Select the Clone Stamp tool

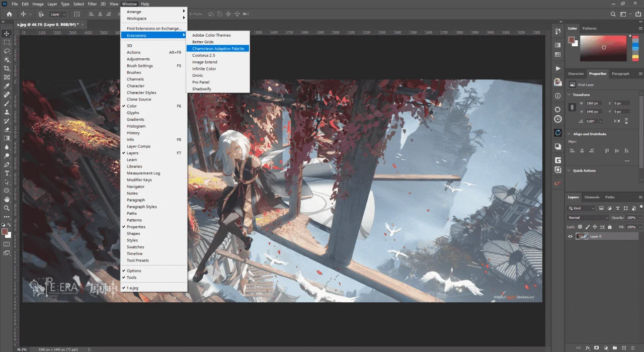coord(7,112)
